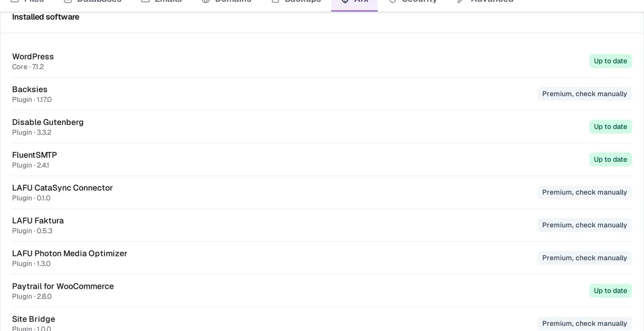This screenshot has height=331, width=644.
Task: Click Photon Media Optimizer's 'Premium, check manually' badge
Action: click(x=585, y=258)
